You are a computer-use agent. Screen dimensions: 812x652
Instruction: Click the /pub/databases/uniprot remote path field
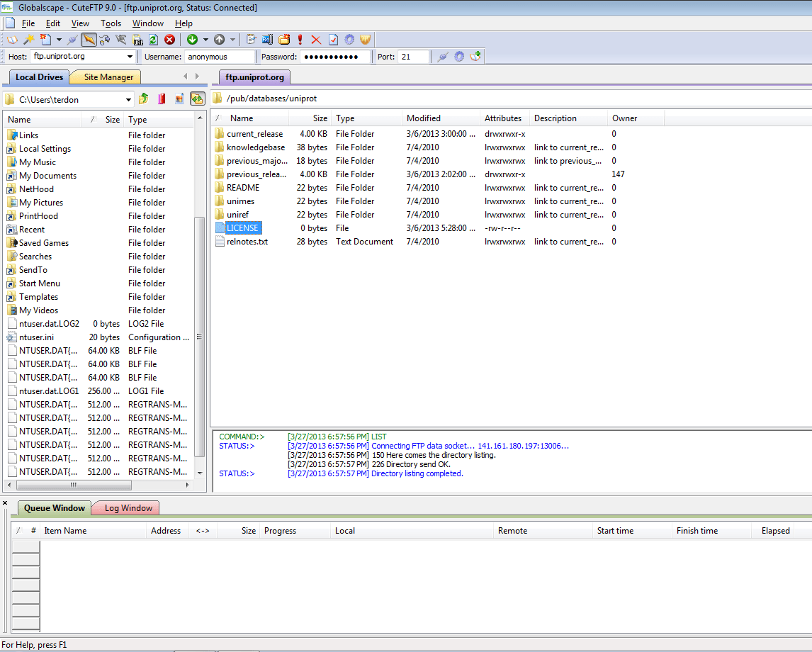click(x=513, y=99)
